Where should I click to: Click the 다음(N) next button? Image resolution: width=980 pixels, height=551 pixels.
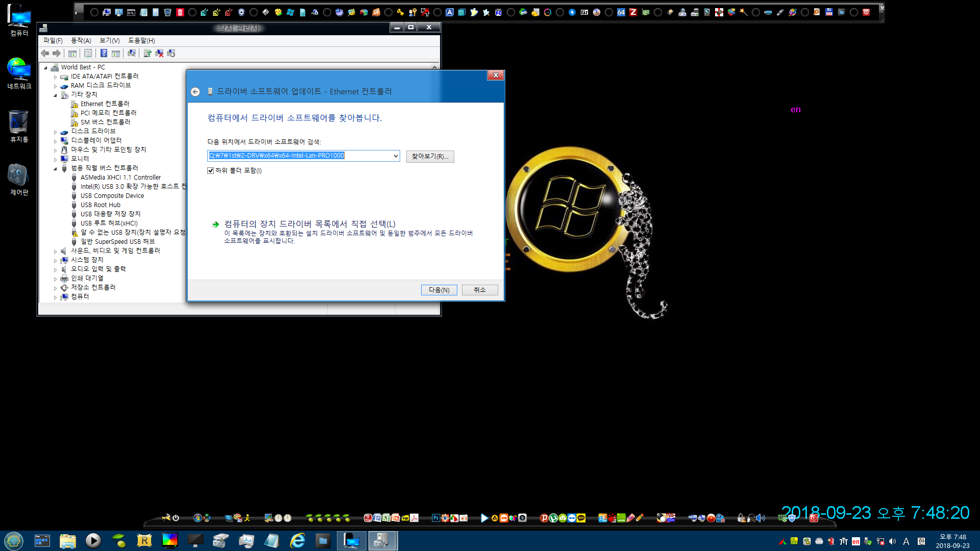point(439,290)
